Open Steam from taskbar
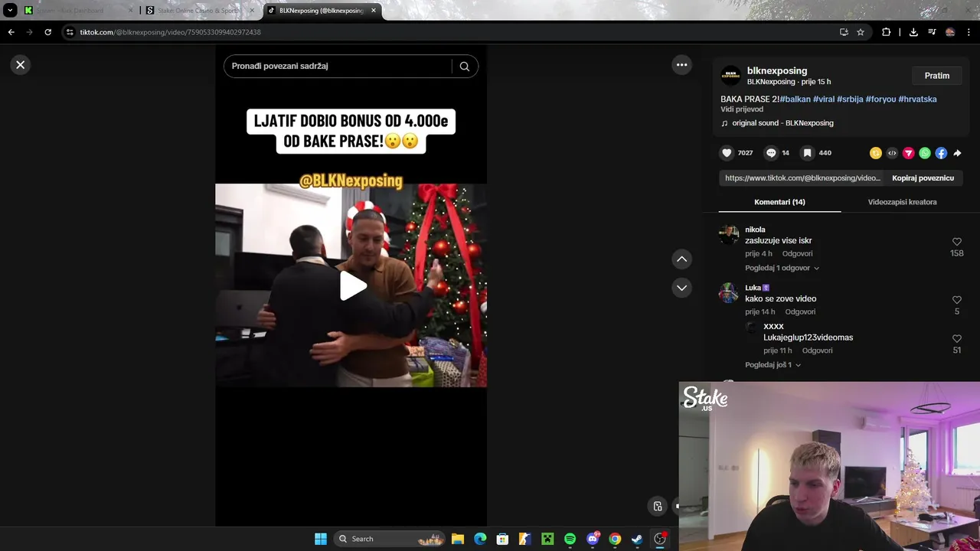 [x=637, y=539]
